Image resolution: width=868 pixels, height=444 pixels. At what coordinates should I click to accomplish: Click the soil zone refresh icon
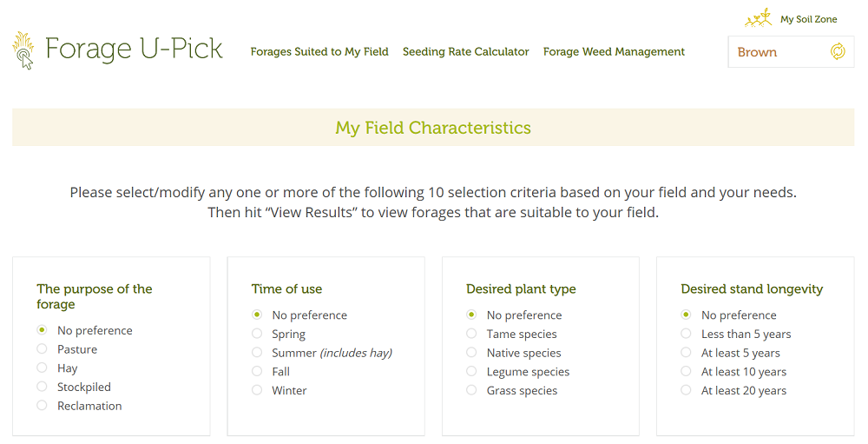point(838,51)
